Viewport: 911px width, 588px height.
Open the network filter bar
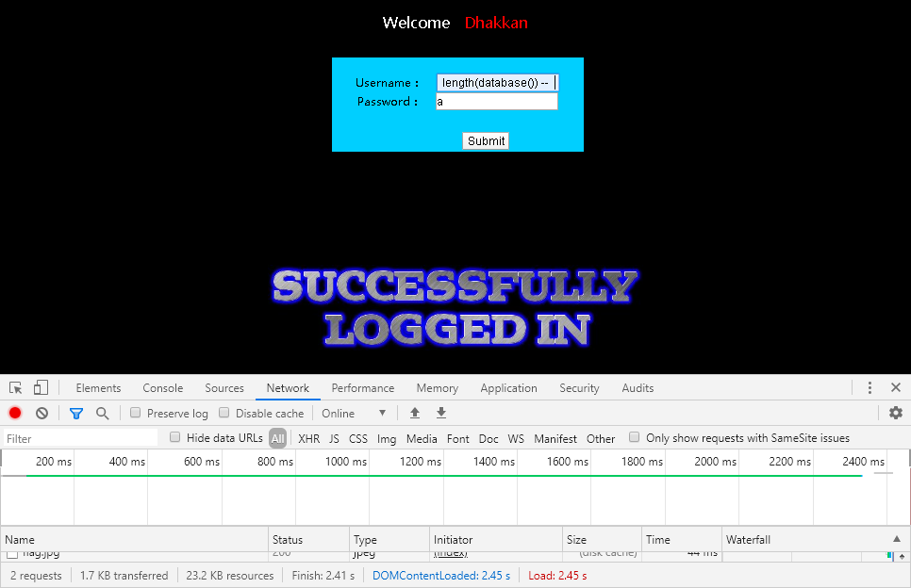(x=76, y=413)
